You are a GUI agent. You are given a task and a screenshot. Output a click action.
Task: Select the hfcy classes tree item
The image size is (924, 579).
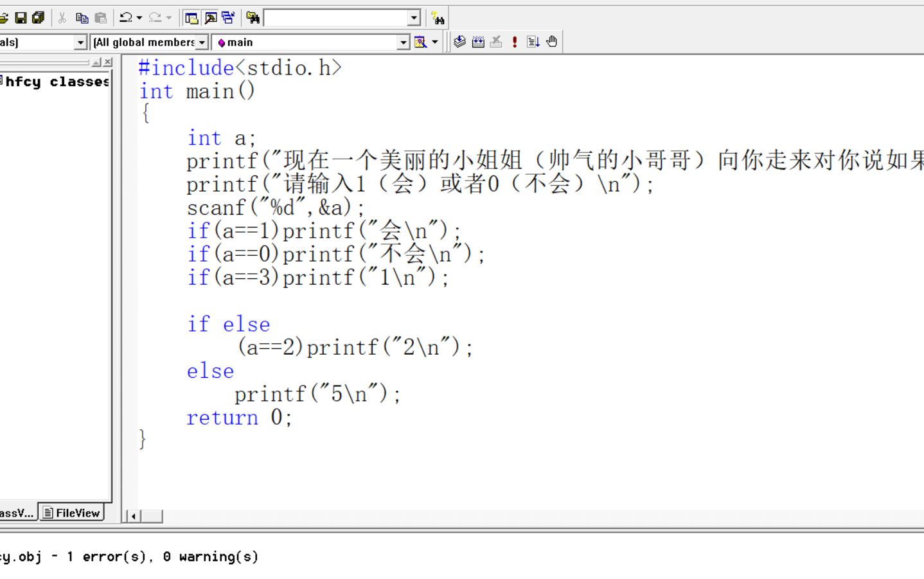click(x=58, y=82)
